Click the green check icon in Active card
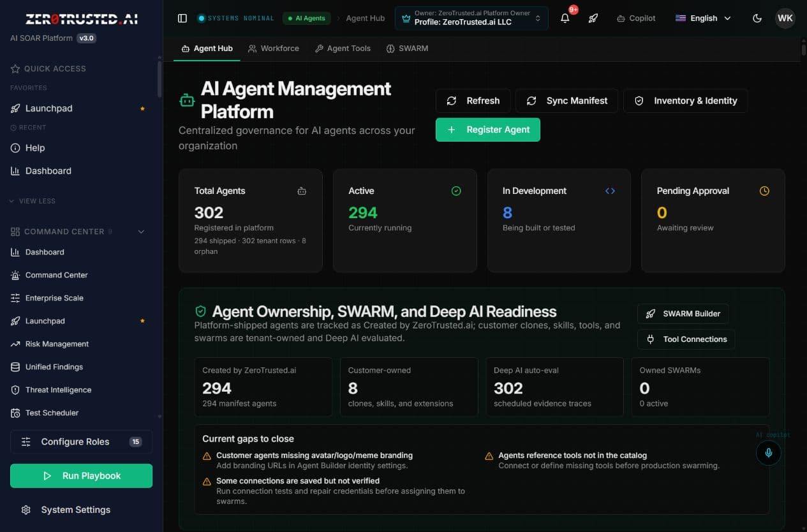 pos(456,191)
